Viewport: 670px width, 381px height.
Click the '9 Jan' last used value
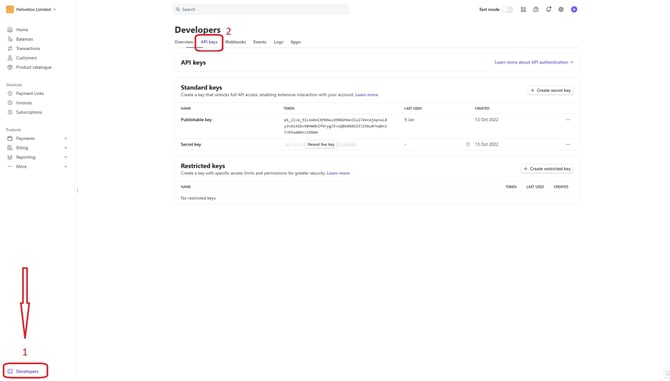tap(409, 120)
